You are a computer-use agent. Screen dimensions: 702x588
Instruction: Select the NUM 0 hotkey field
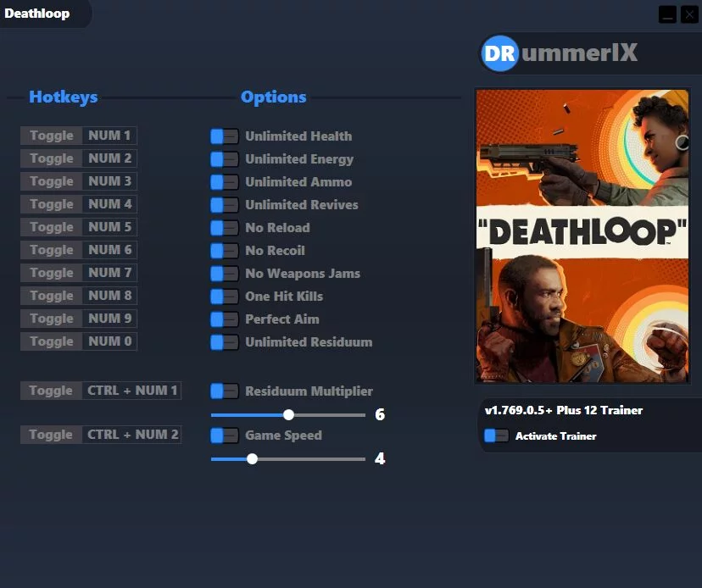pos(109,341)
